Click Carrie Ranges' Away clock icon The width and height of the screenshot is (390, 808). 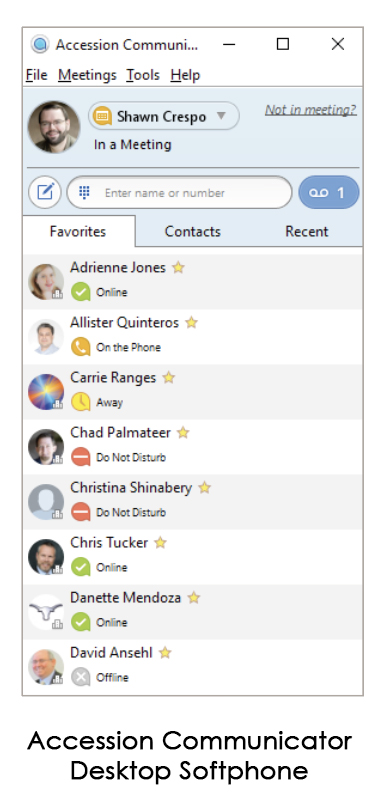click(x=81, y=402)
